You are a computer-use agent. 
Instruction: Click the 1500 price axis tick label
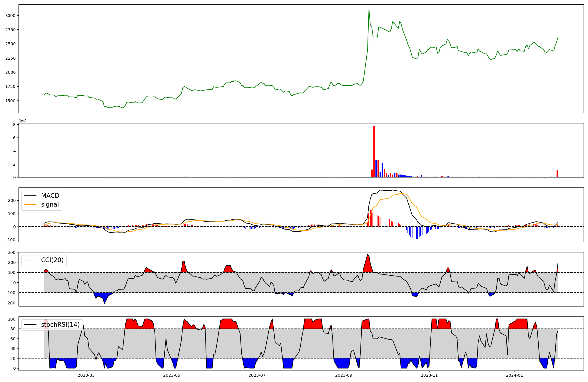pyautogui.click(x=11, y=101)
